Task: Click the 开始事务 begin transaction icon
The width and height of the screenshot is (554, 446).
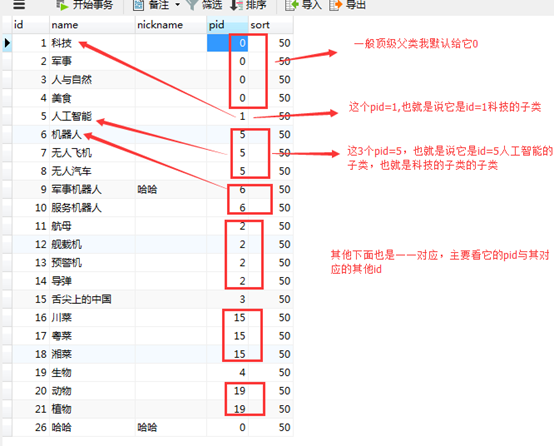Action: pos(63,5)
